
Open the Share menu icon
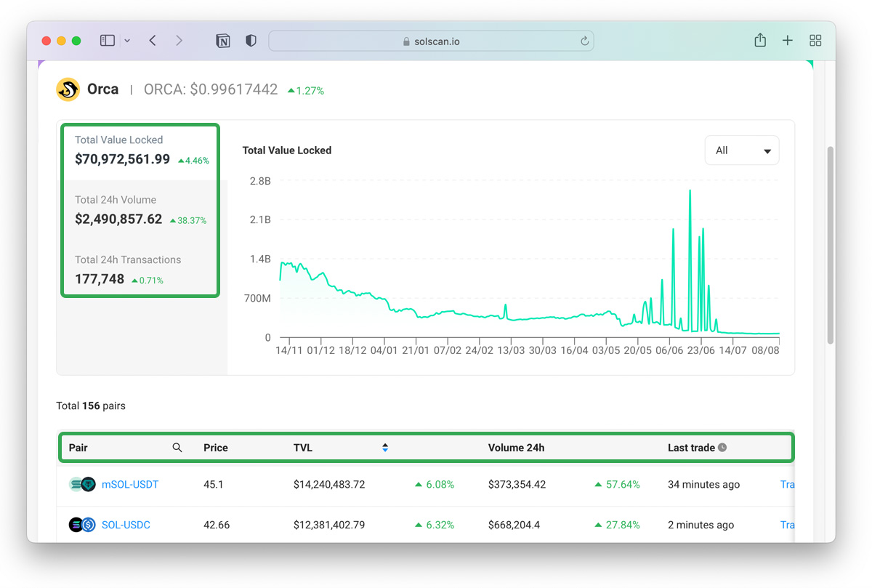point(760,41)
